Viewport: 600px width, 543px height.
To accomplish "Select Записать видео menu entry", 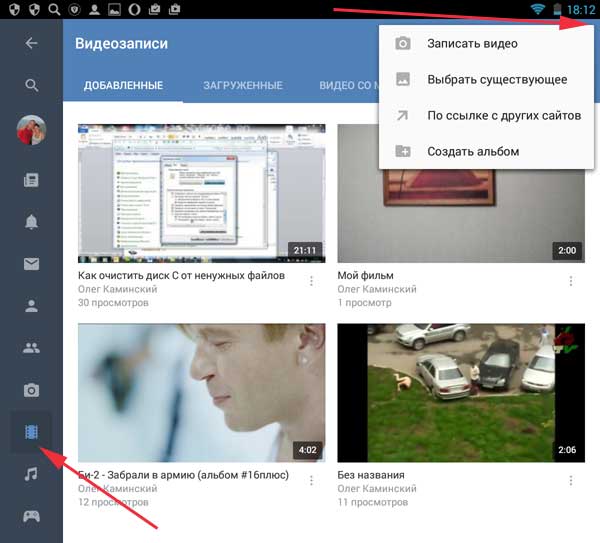I will [472, 44].
